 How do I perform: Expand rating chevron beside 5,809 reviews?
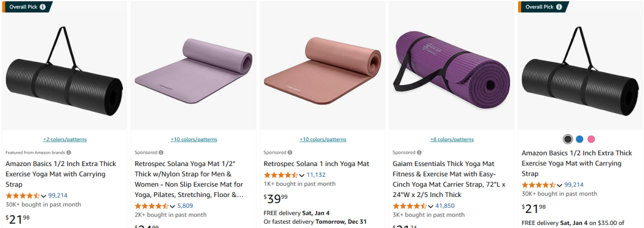tap(172, 206)
